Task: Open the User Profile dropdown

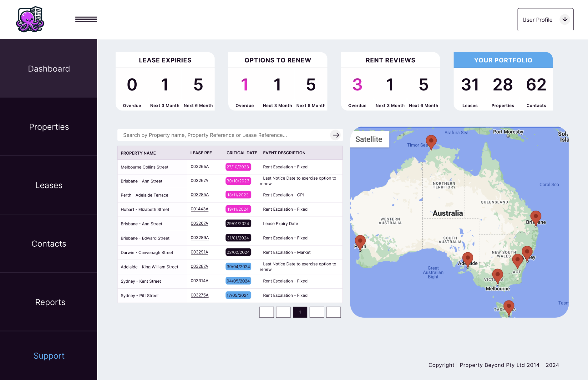Action: coord(545,19)
